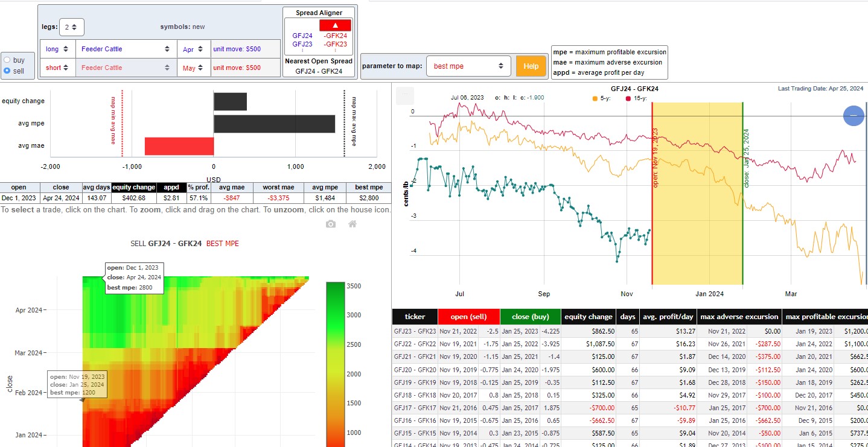Viewport: 868px width, 447px height.
Task: Click the GFJ23 - GFK23 table row
Action: (630, 331)
